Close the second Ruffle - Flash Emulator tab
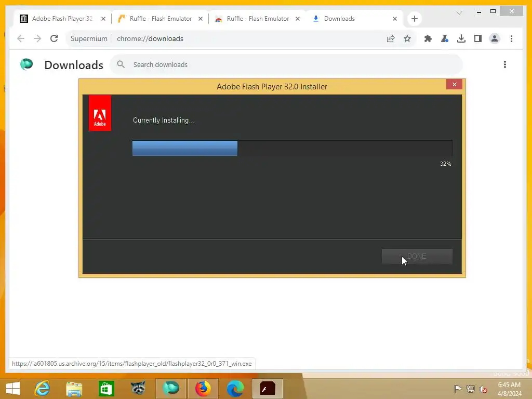This screenshot has width=532, height=399. [298, 19]
